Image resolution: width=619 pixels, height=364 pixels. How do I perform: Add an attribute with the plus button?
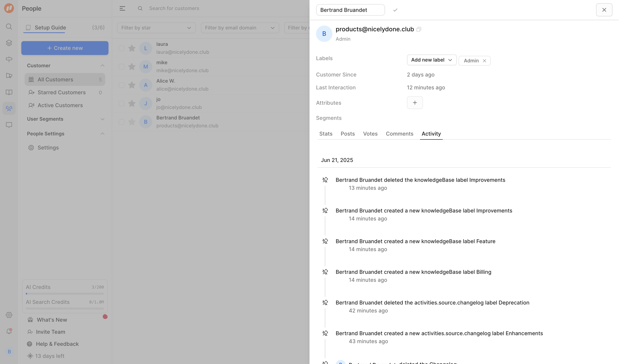click(x=415, y=103)
